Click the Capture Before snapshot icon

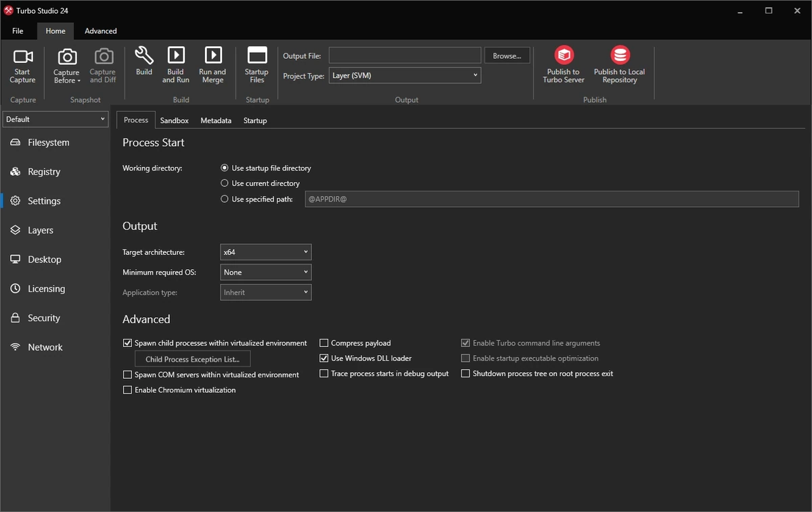pos(67,57)
